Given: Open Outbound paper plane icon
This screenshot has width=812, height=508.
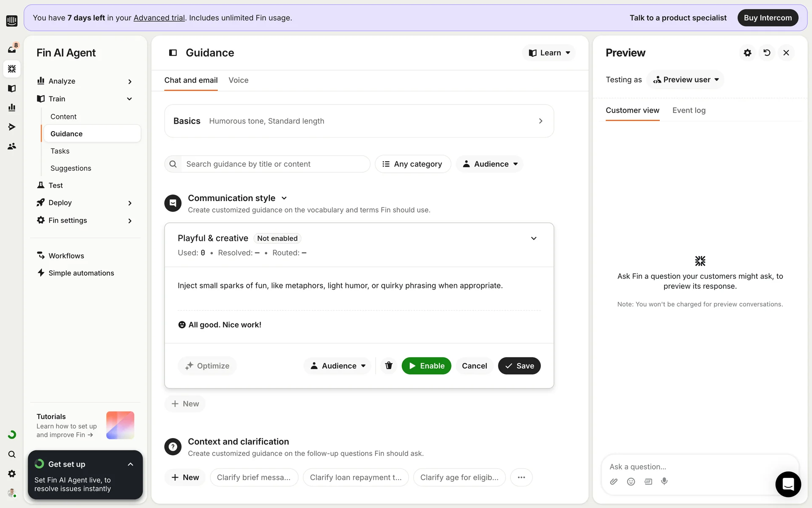Looking at the screenshot, I should [x=12, y=127].
